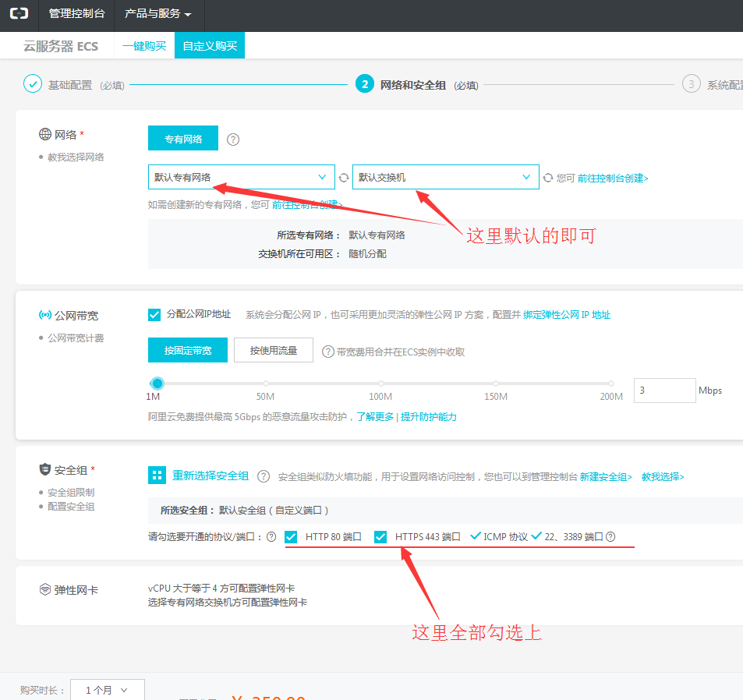
Task: Click refresh icon between network and switch dropdowns
Action: coord(344,178)
